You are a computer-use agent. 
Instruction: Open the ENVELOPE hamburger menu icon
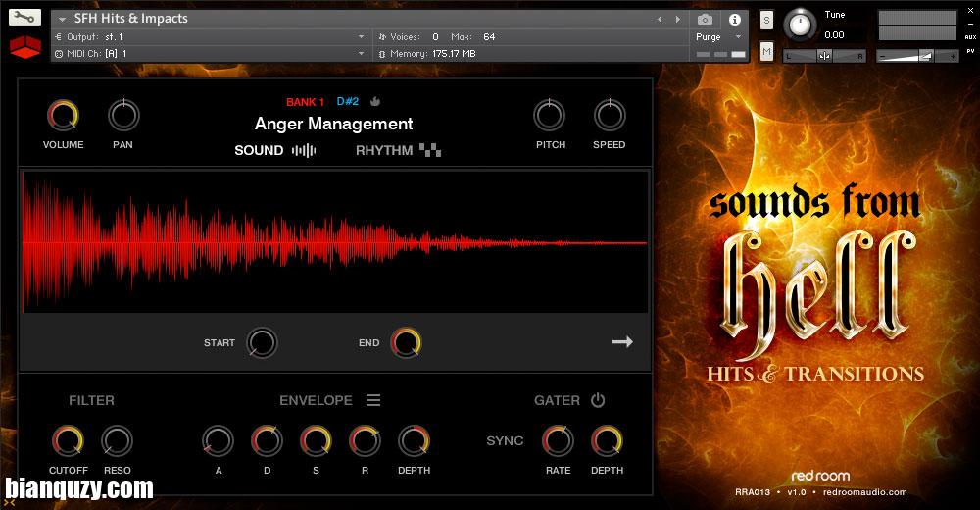(373, 400)
